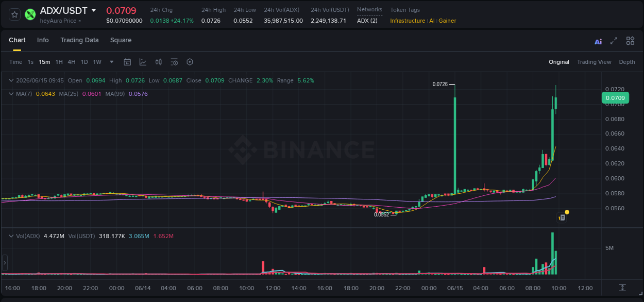644x302 pixels.
Task: Click the purple MA(99) value 0.0576
Action: coord(138,94)
